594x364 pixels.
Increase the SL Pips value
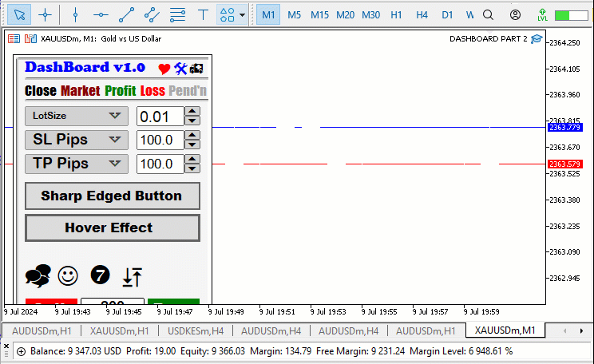192,135
